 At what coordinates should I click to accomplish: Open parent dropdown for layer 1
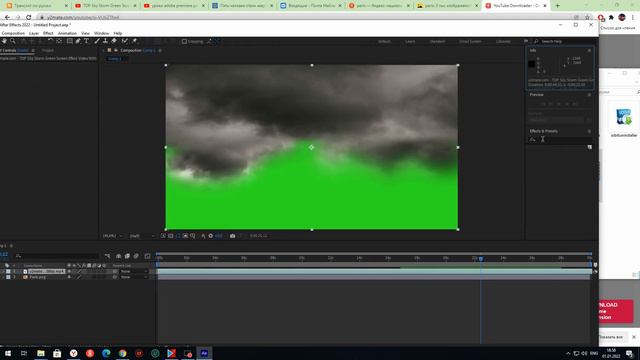pos(134,271)
